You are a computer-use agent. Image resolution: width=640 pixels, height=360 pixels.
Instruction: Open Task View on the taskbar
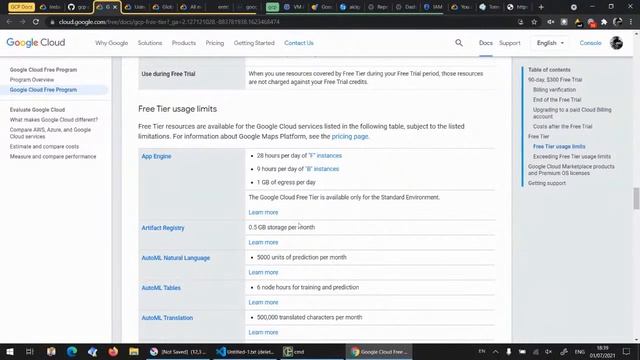click(x=29, y=351)
